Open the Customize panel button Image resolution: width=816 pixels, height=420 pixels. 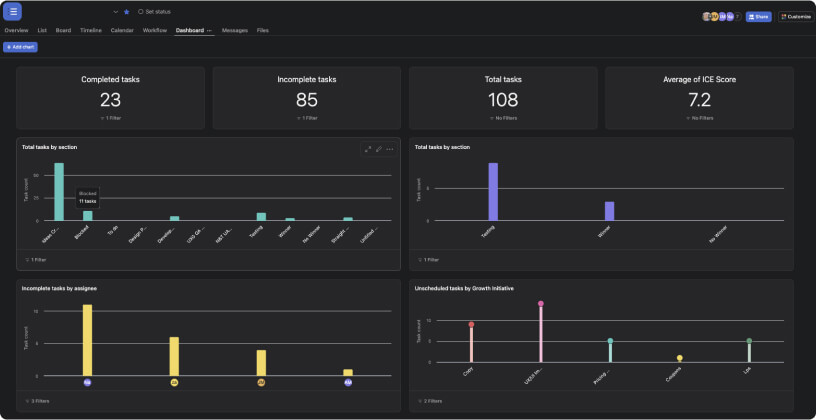[x=796, y=17]
